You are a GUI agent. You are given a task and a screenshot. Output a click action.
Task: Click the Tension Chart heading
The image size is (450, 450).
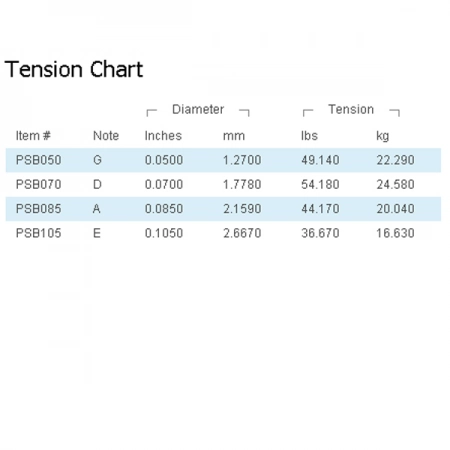point(74,69)
